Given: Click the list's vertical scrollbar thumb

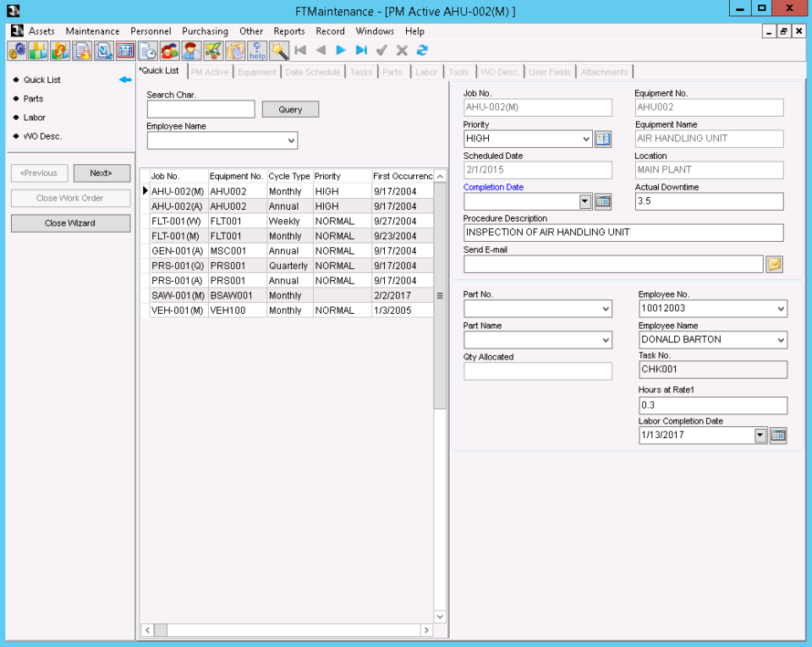Looking at the screenshot, I should [x=439, y=296].
